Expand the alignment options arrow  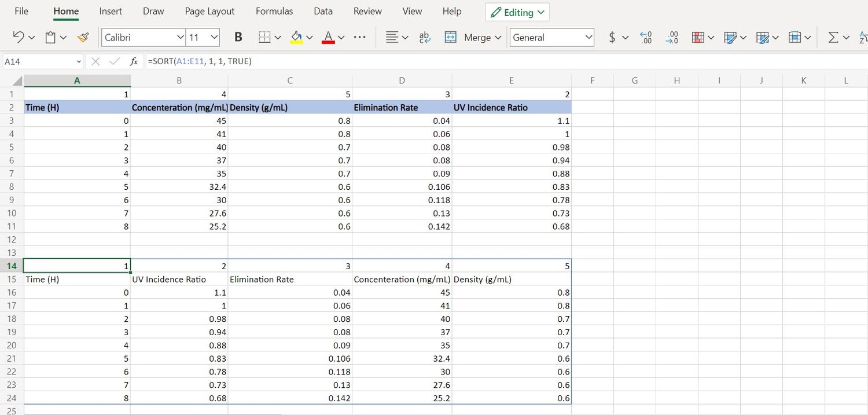[405, 38]
